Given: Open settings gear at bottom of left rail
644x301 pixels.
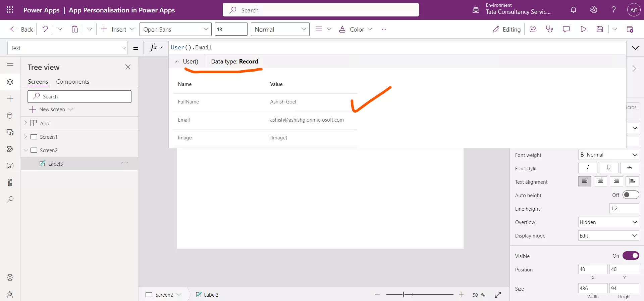Looking at the screenshot, I should [x=10, y=277].
